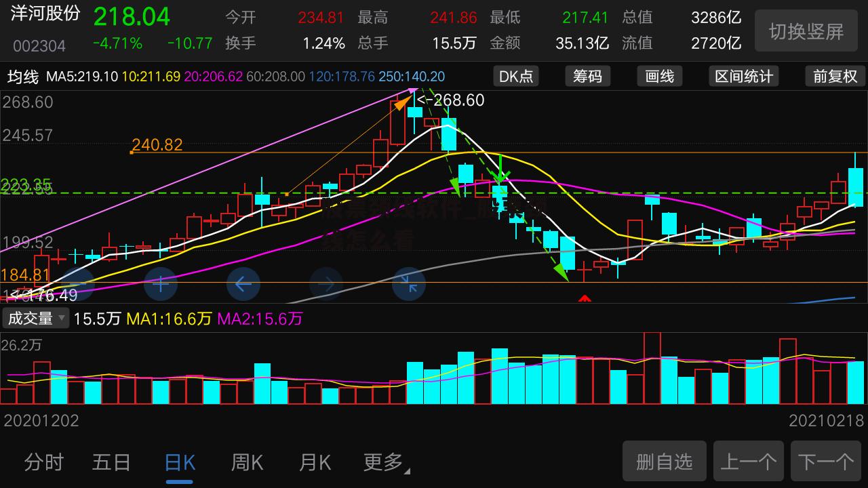Tap the MA1:16.6万 volume label

coord(169,319)
